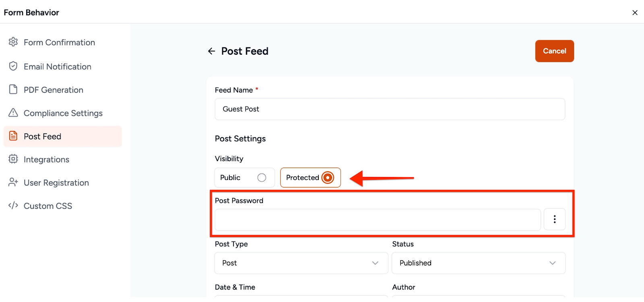This screenshot has width=644, height=302.
Task: Click the back arrow beside Post Feed
Action: [211, 51]
